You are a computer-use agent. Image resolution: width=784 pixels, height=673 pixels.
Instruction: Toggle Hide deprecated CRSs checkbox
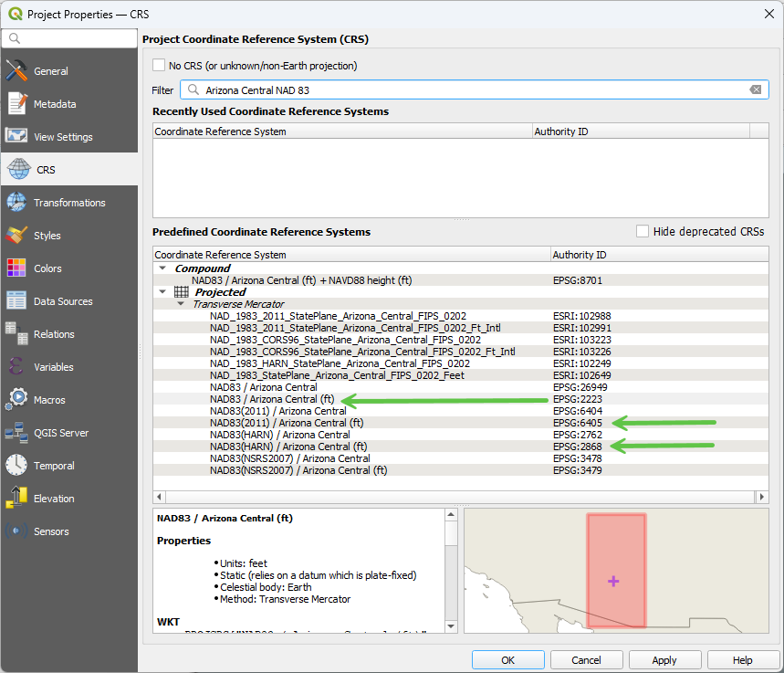643,232
